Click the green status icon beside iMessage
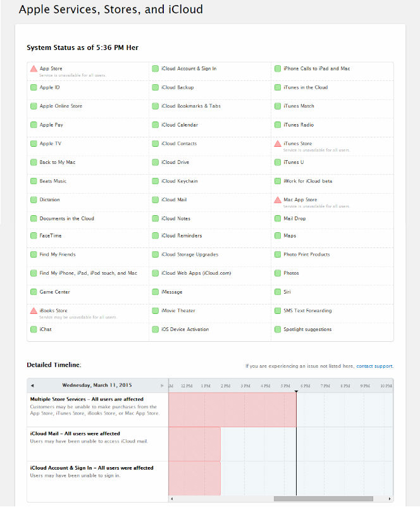This screenshot has width=420, height=507. 156,292
